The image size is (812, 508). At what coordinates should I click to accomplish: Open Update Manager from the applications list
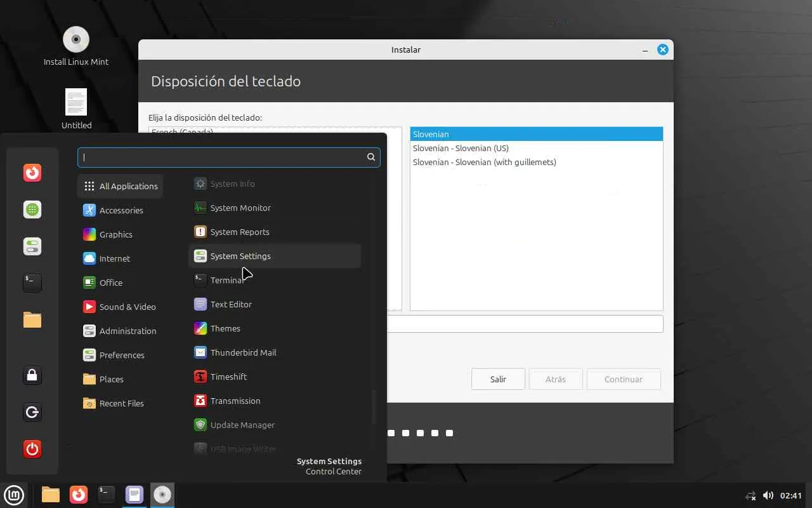tap(275, 425)
